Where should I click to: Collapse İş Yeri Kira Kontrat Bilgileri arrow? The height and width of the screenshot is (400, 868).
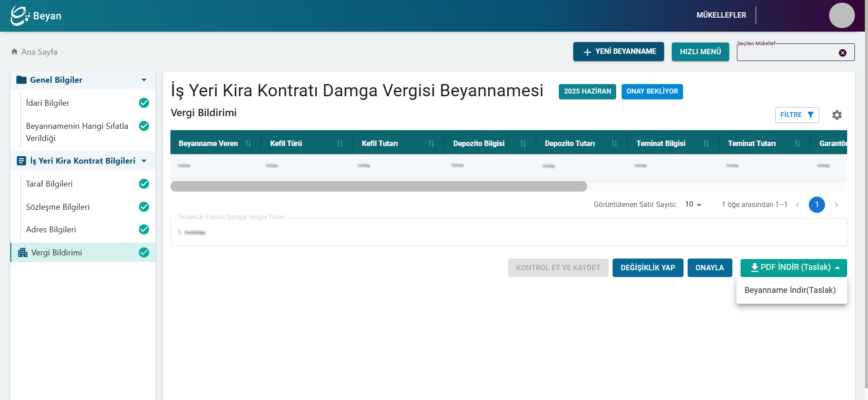point(144,161)
